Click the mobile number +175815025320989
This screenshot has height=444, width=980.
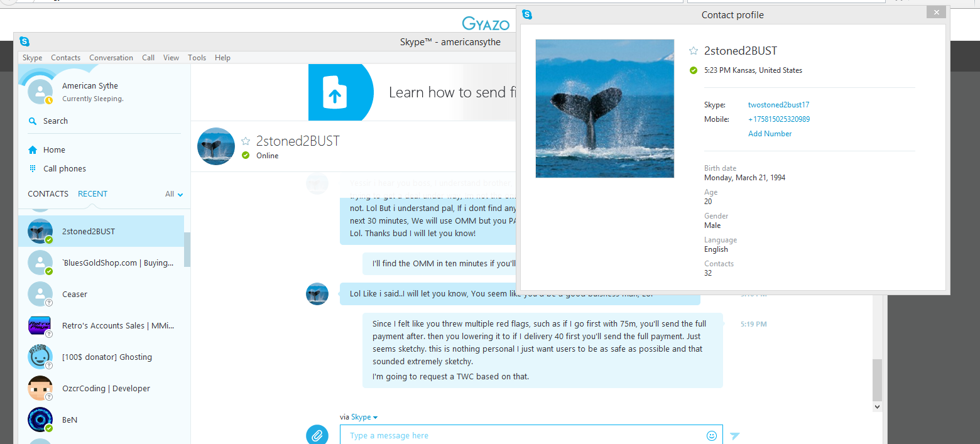click(x=779, y=119)
